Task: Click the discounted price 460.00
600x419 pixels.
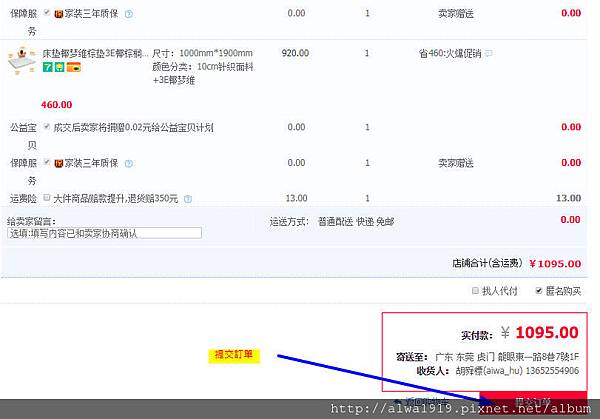Action: (57, 104)
